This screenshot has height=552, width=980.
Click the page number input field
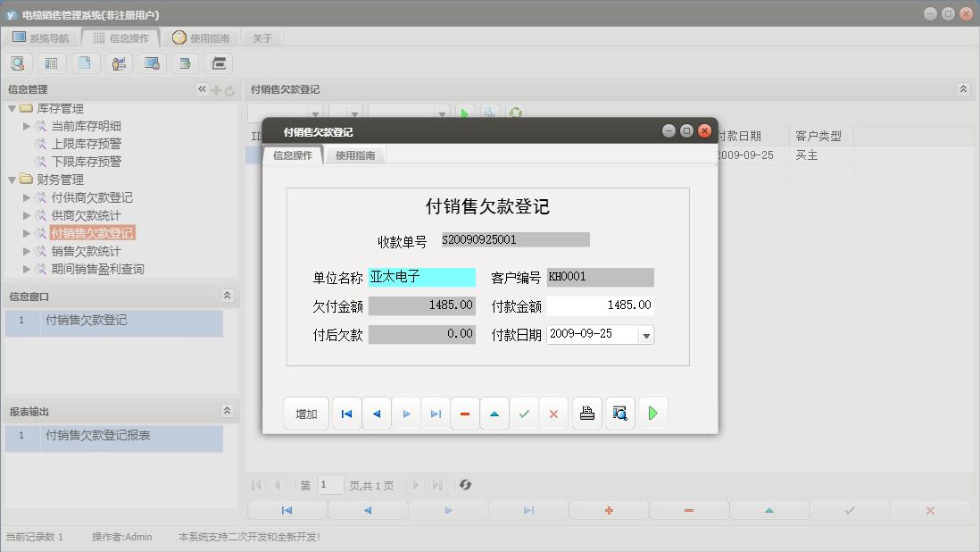click(x=330, y=485)
